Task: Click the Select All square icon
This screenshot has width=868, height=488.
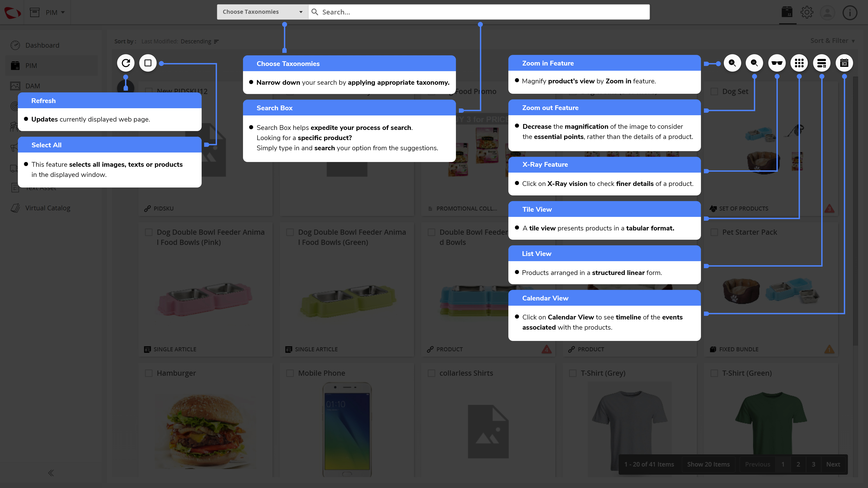Action: point(148,63)
